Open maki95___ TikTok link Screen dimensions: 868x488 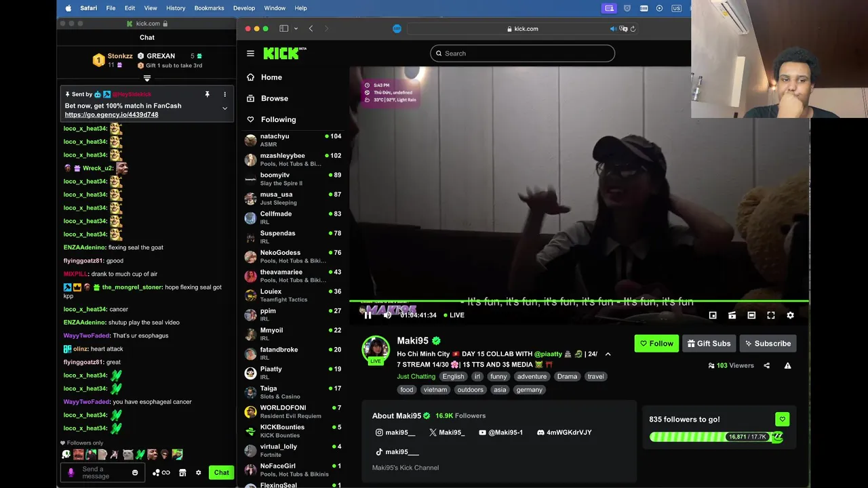[397, 452]
